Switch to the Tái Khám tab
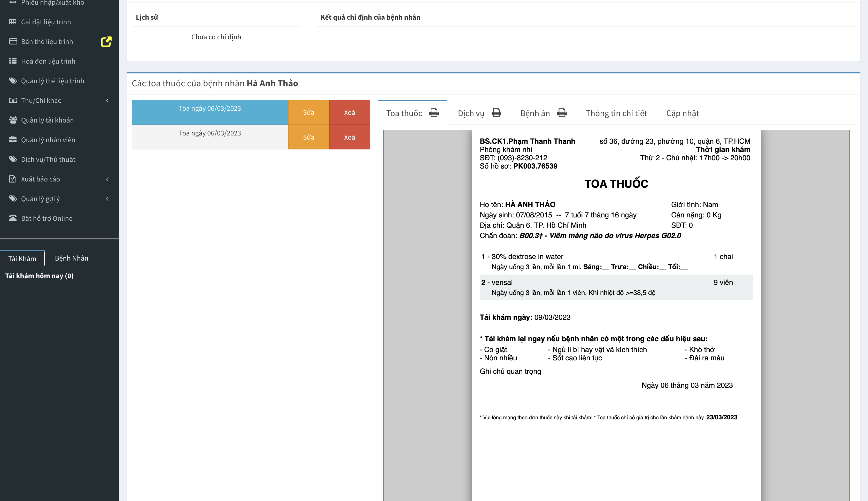 coord(22,259)
